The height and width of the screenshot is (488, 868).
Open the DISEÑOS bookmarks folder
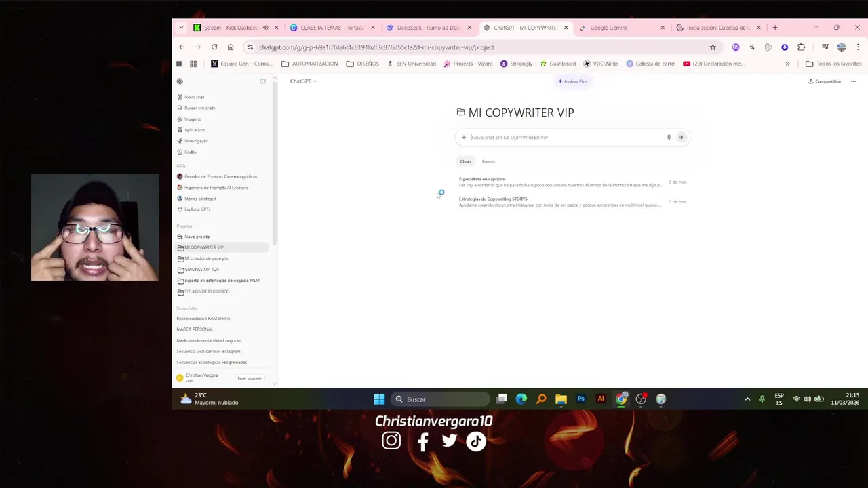click(363, 64)
